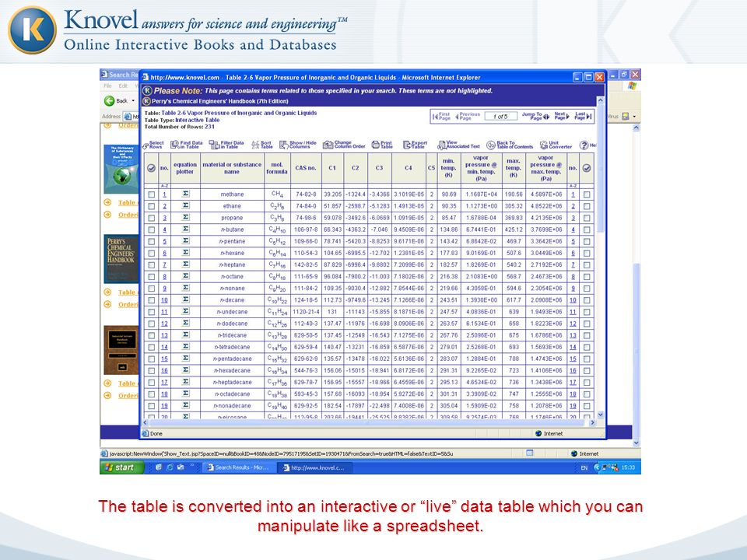Open File menu in Search Results window
Screen dimensions: 747x560
click(x=107, y=86)
